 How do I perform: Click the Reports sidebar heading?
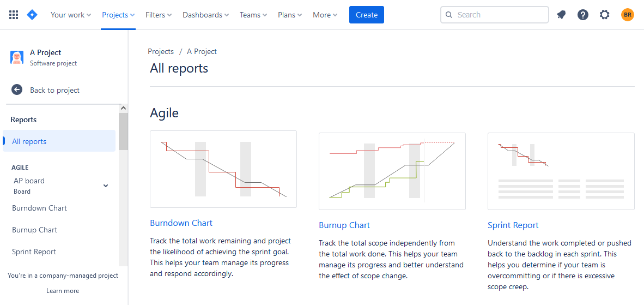click(x=23, y=119)
